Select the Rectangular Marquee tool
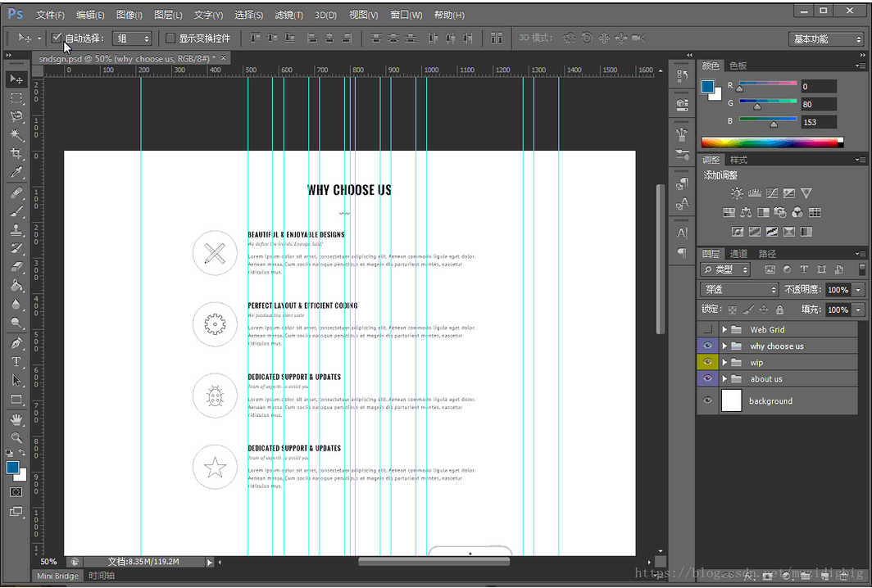872x588 pixels. tap(16, 98)
